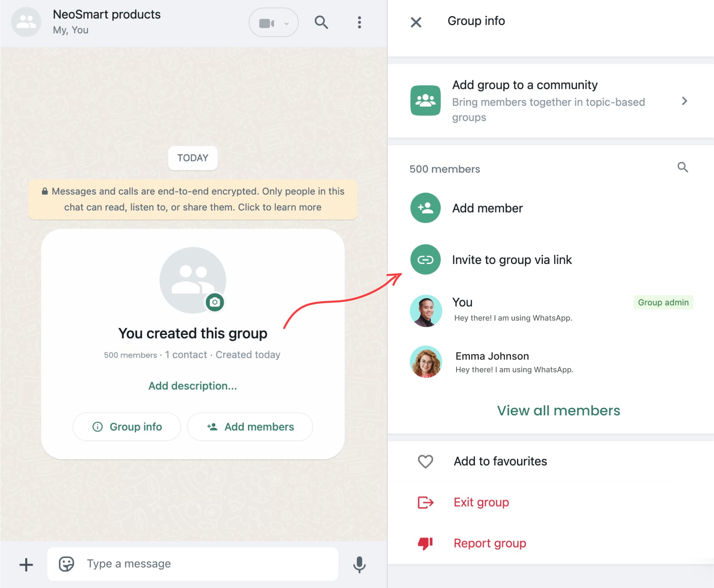Select the Exit group entry
The image size is (714, 588).
(481, 502)
